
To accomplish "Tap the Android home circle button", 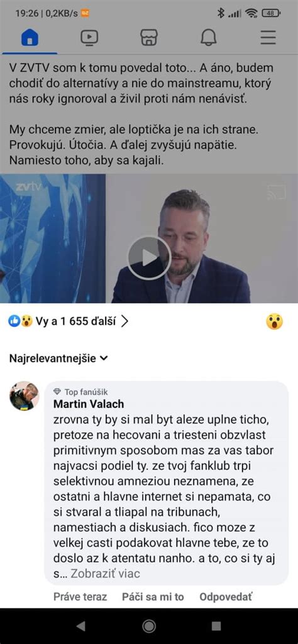I will 149,626.
